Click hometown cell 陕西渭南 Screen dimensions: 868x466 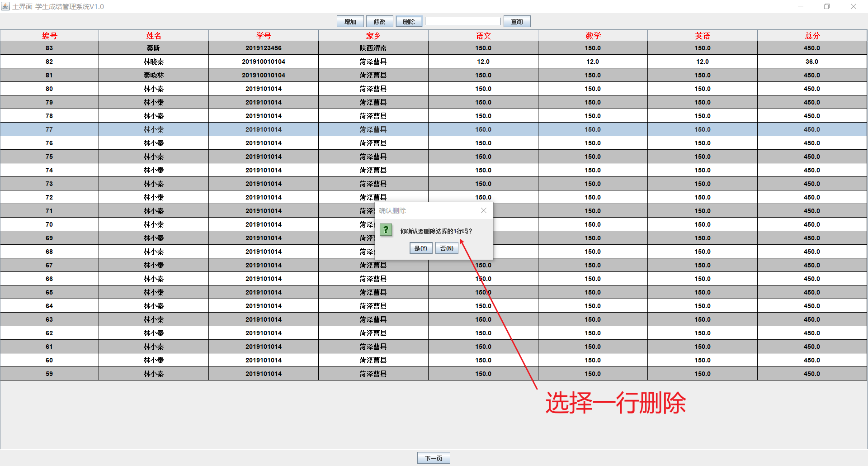click(373, 48)
